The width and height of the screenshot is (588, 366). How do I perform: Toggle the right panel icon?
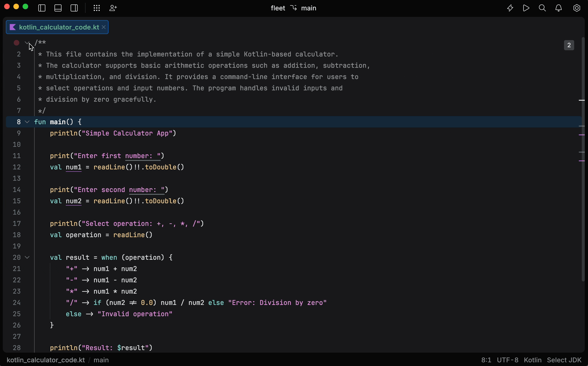click(74, 8)
